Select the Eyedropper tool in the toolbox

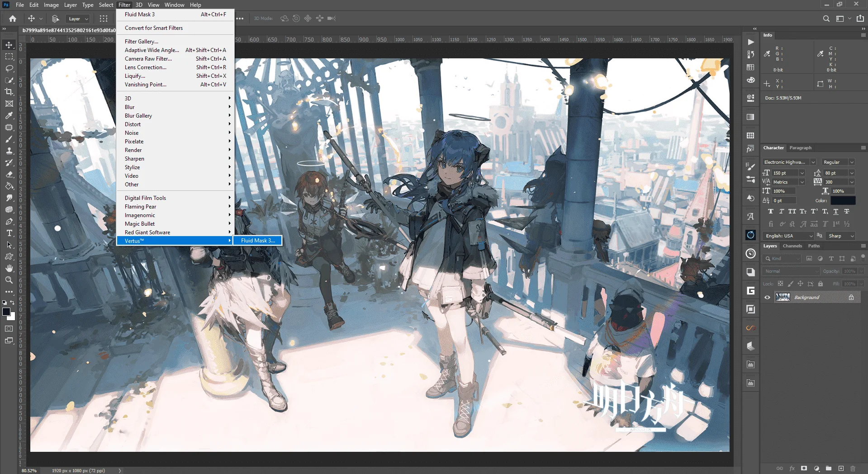click(9, 115)
